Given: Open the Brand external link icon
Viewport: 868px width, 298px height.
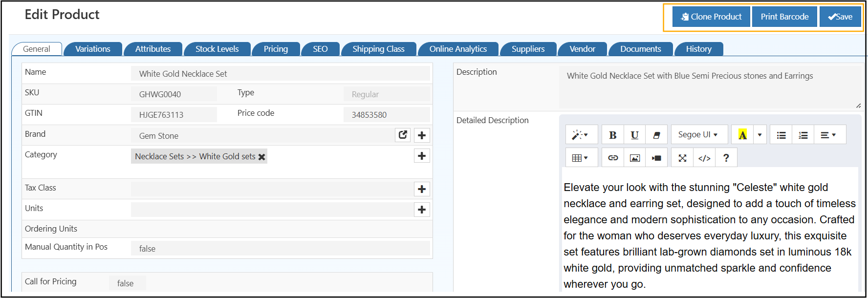Looking at the screenshot, I should click(403, 135).
